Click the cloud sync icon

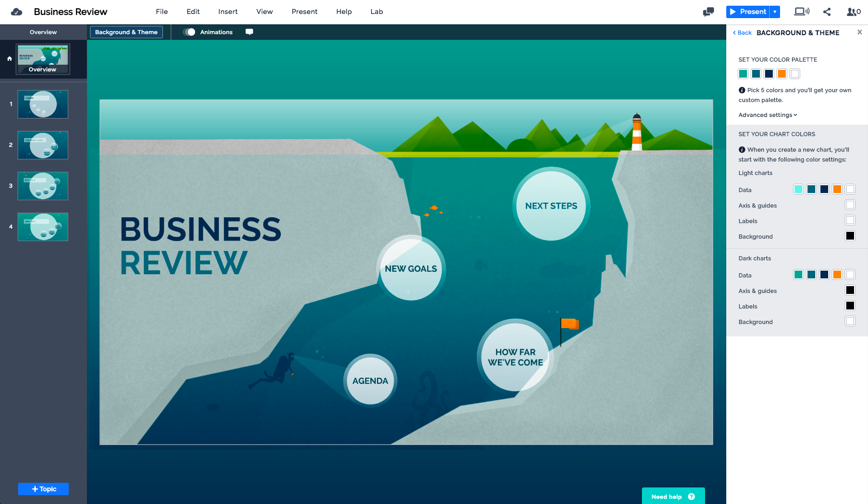[x=17, y=12]
